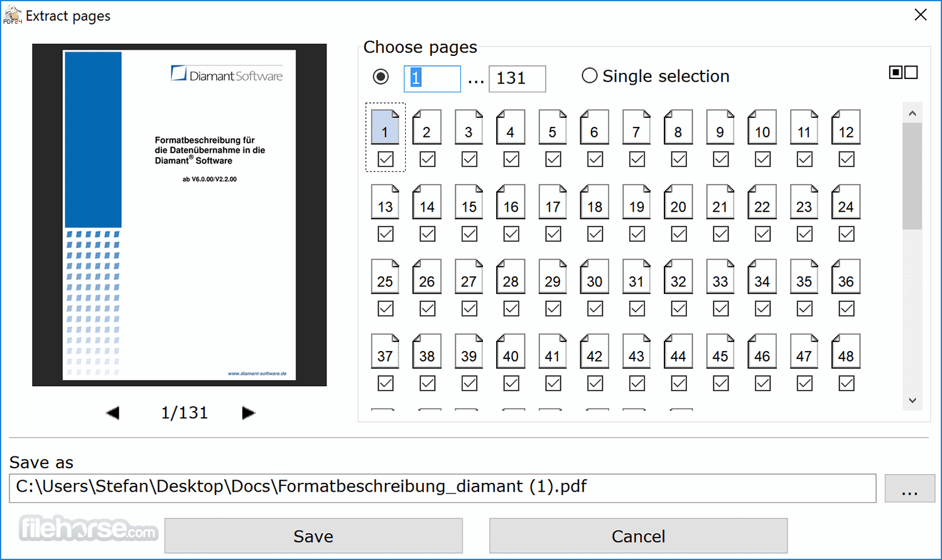
Task: Select the page 5 thumbnail icon
Action: 553,127
